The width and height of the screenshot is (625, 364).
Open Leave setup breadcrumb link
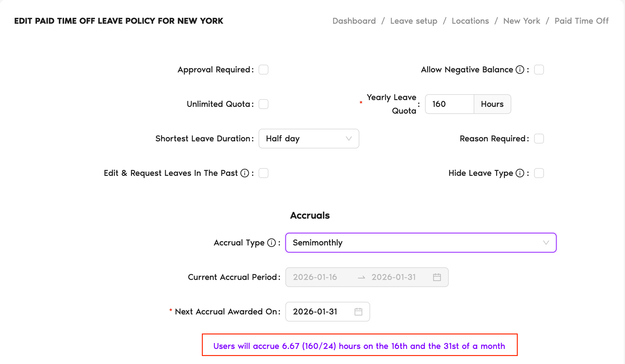414,21
